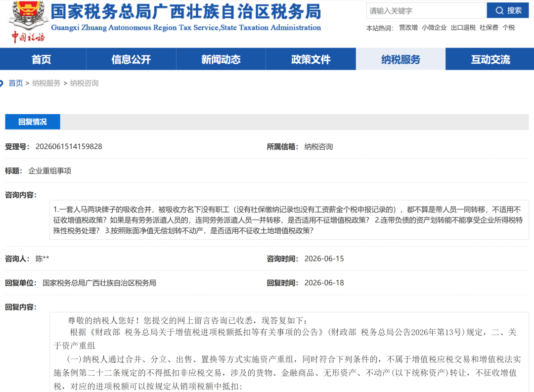Image resolution: width=534 pixels, height=392 pixels.
Task: Click acceptance number 2026061514159828
Action: coord(69,146)
